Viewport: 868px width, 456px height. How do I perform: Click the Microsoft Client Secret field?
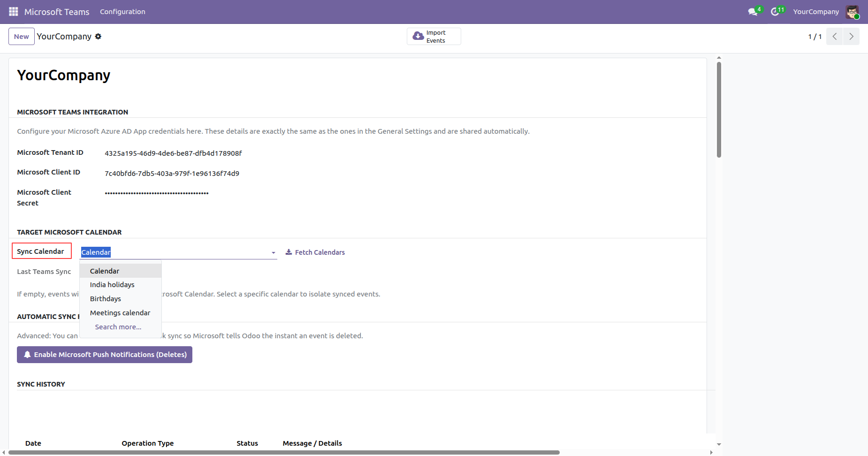[157, 193]
